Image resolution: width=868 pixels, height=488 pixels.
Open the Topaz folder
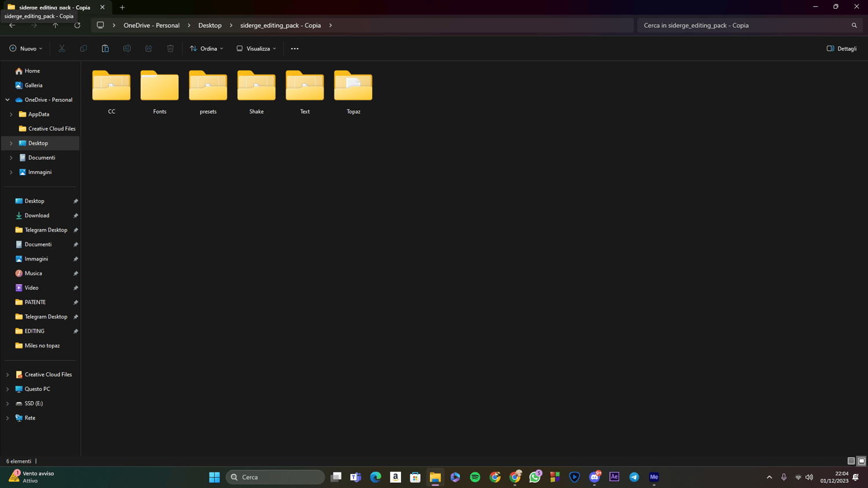point(353,92)
